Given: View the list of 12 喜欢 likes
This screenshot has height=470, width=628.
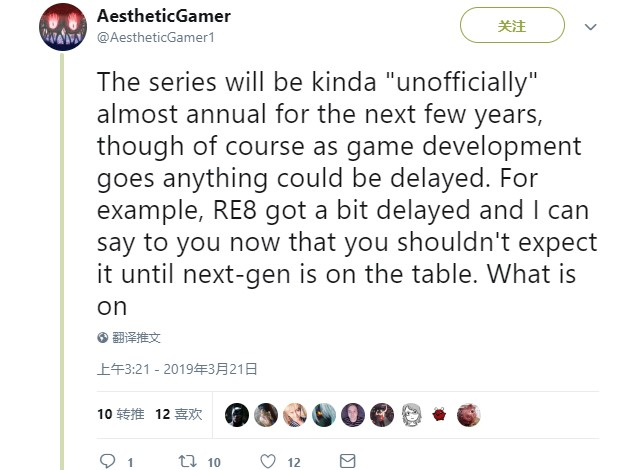Looking at the screenshot, I should click(179, 413).
